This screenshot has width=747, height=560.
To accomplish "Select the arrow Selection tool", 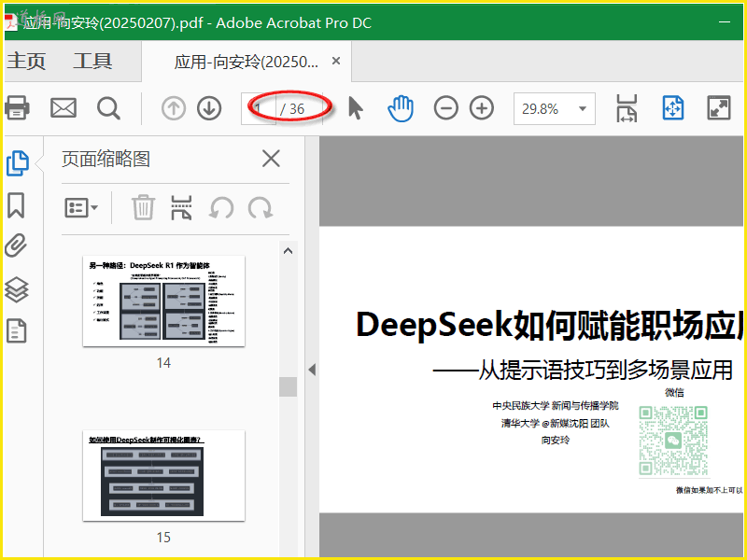I will pyautogui.click(x=356, y=108).
